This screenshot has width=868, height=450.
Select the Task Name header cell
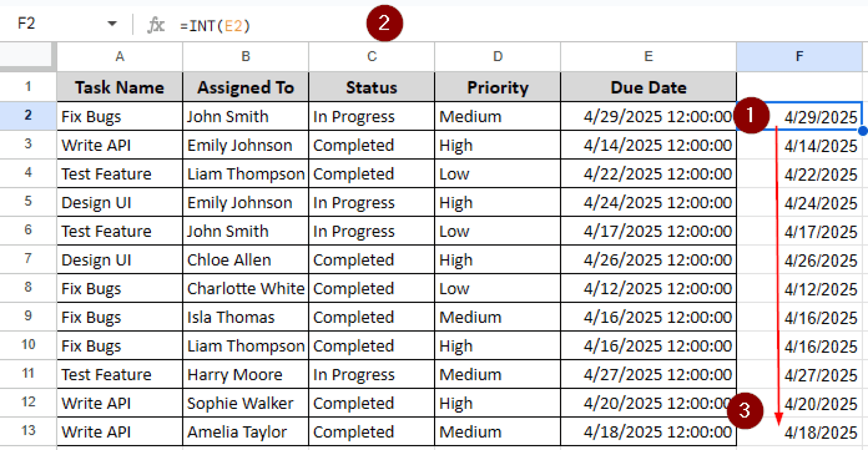click(120, 87)
